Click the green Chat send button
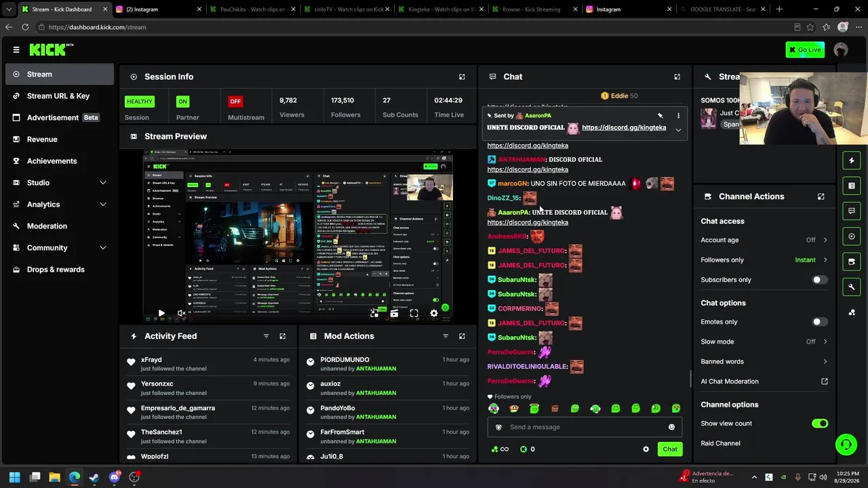This screenshot has height=488, width=868. (x=670, y=449)
